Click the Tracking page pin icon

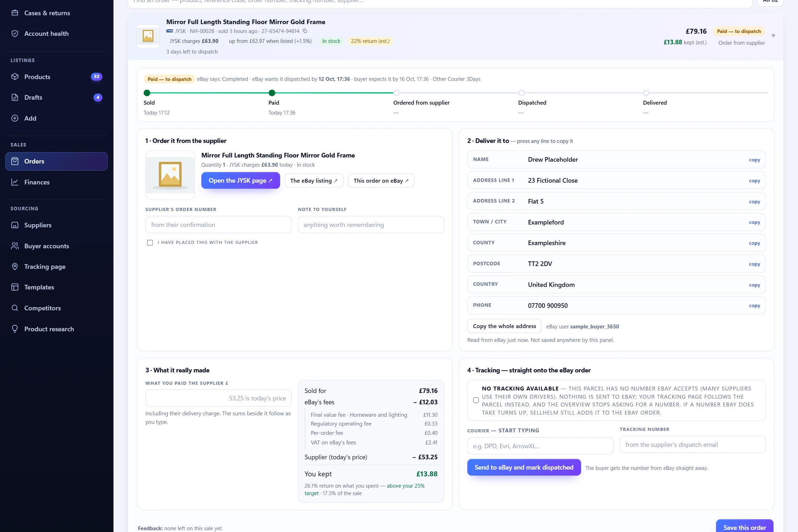click(15, 267)
